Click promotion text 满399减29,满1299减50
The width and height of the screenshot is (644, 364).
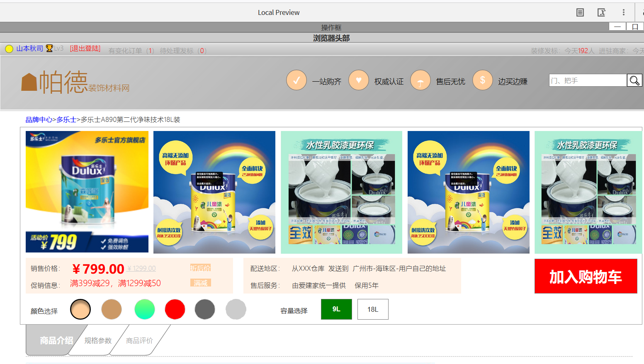pyautogui.click(x=115, y=283)
